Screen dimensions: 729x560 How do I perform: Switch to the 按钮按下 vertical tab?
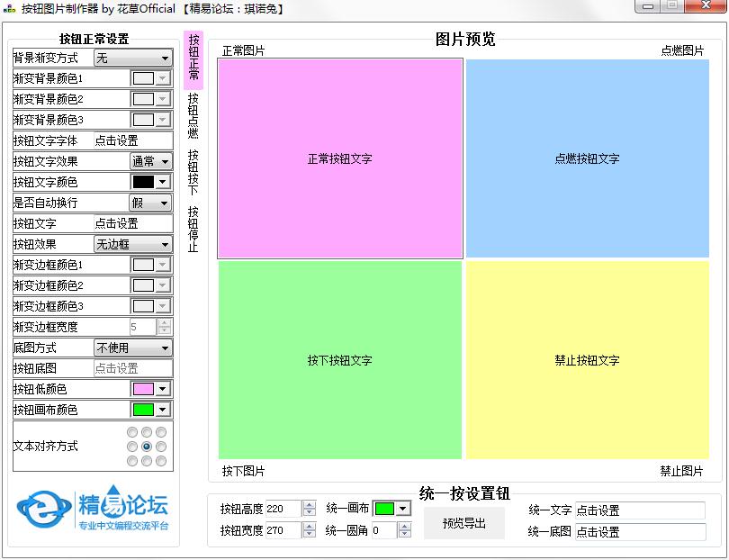pos(193,172)
